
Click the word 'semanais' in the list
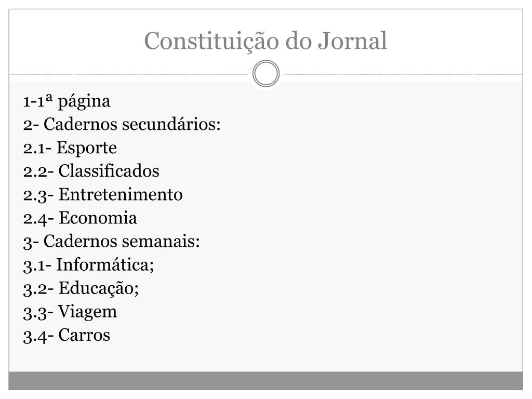(158, 242)
